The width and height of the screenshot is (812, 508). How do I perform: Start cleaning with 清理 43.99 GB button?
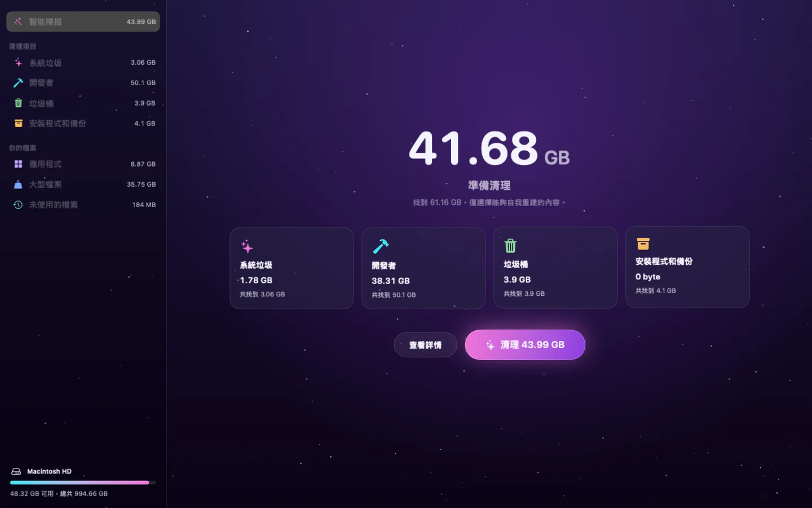(x=525, y=345)
